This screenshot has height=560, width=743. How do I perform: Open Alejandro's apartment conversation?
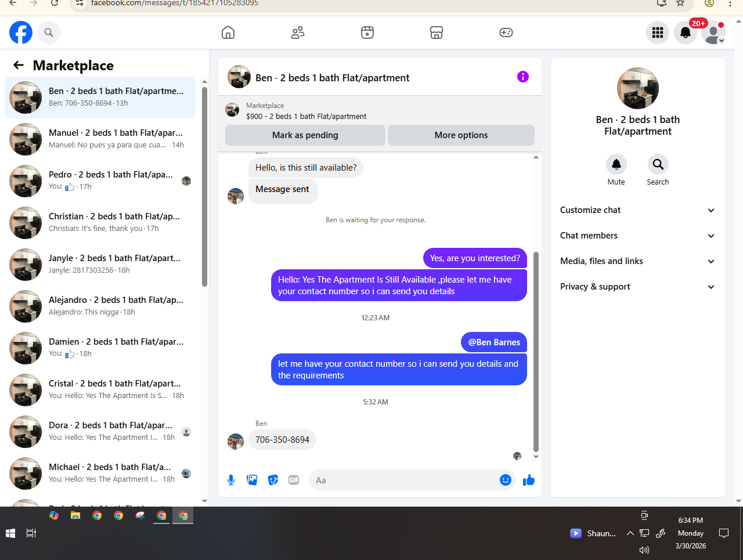click(100, 306)
